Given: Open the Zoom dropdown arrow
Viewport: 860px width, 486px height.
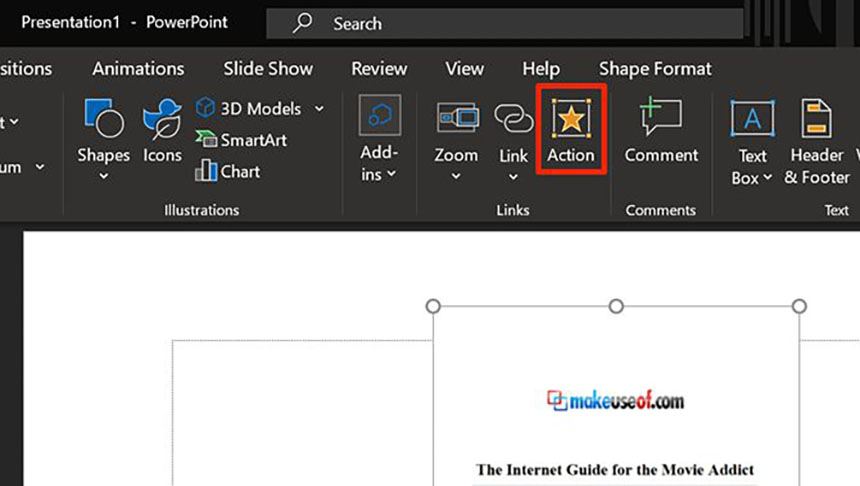Looking at the screenshot, I should (x=455, y=177).
